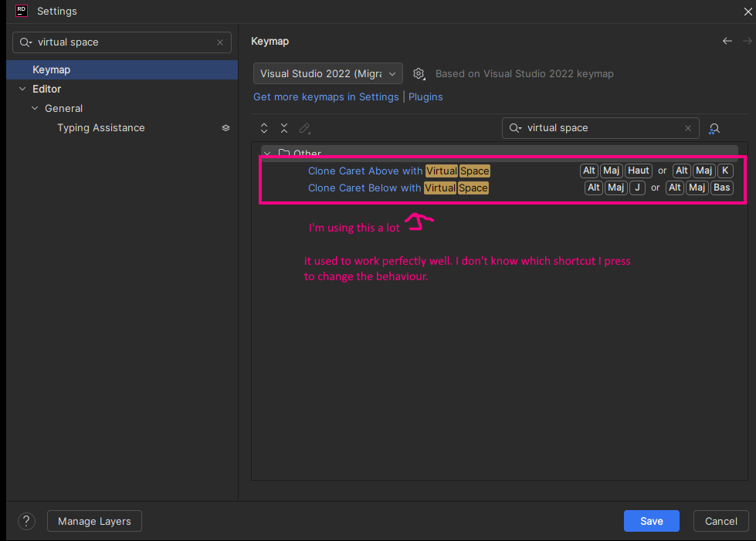756x541 pixels.
Task: Open Typing Assistance settings page
Action: (x=100, y=127)
